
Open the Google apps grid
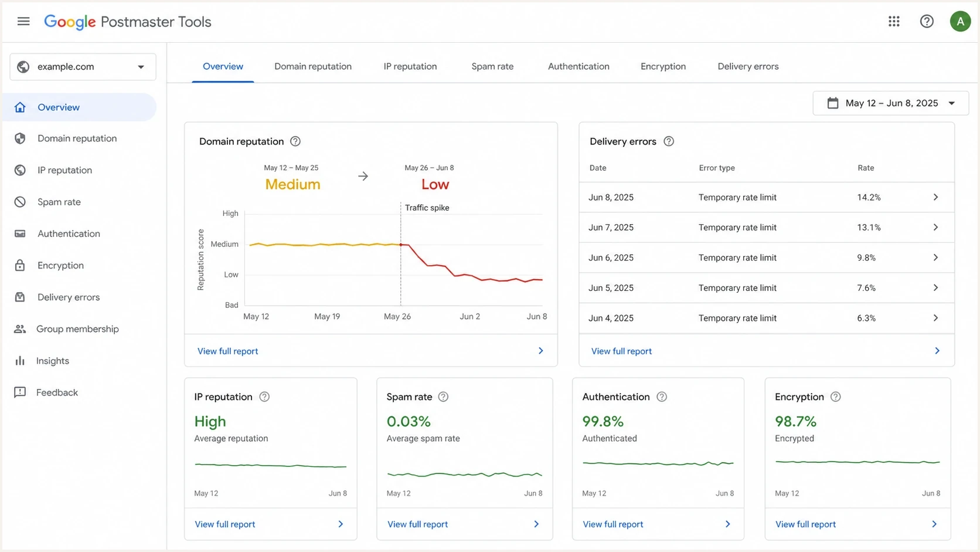click(894, 22)
